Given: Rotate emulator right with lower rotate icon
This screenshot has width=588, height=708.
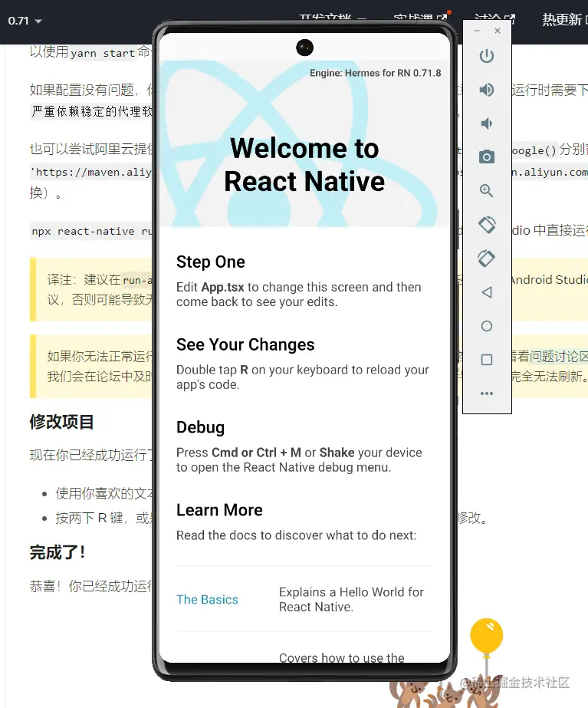Looking at the screenshot, I should (487, 259).
